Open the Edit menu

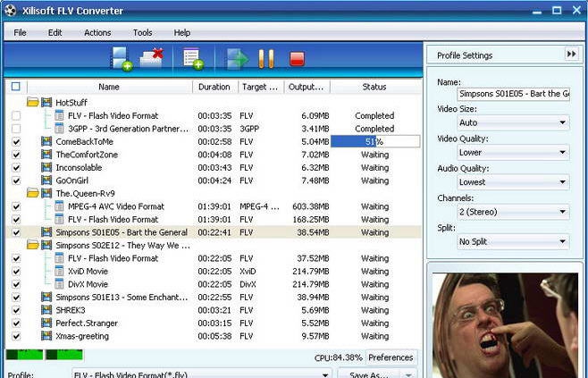click(x=55, y=33)
